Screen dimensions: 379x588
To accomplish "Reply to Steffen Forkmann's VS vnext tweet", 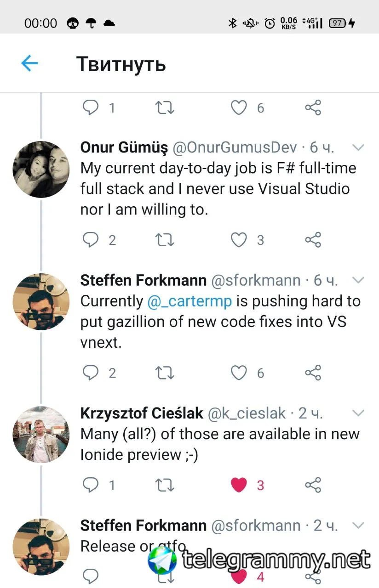I will [x=91, y=373].
